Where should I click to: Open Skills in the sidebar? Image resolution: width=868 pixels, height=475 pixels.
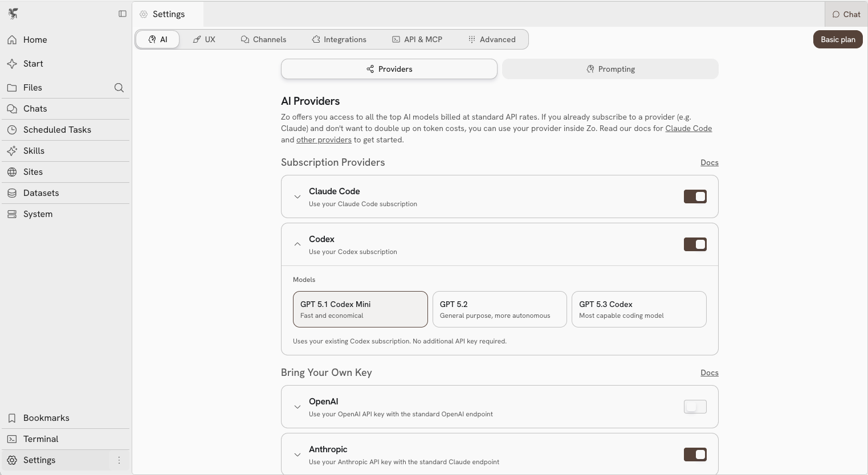(66, 151)
